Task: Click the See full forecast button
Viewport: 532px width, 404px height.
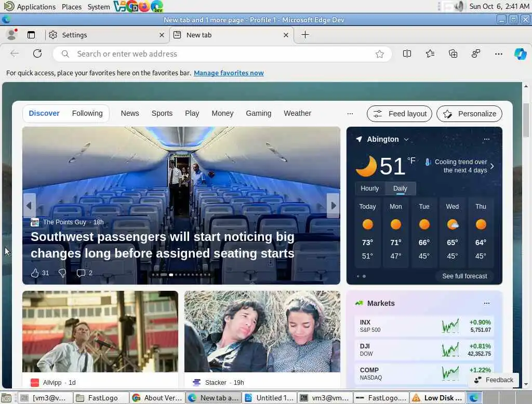Action: tap(464, 276)
